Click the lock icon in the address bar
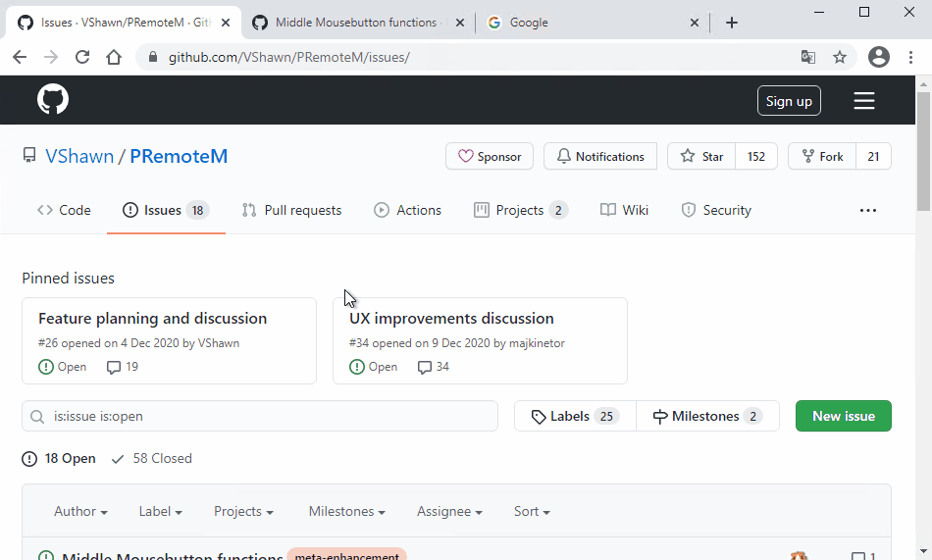The width and height of the screenshot is (932, 560). click(153, 57)
